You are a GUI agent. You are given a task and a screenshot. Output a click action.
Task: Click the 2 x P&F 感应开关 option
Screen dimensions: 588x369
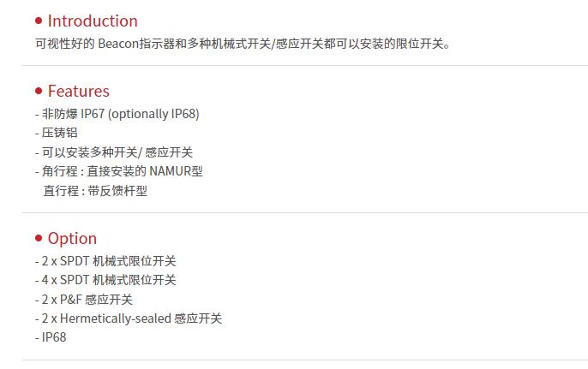point(84,300)
